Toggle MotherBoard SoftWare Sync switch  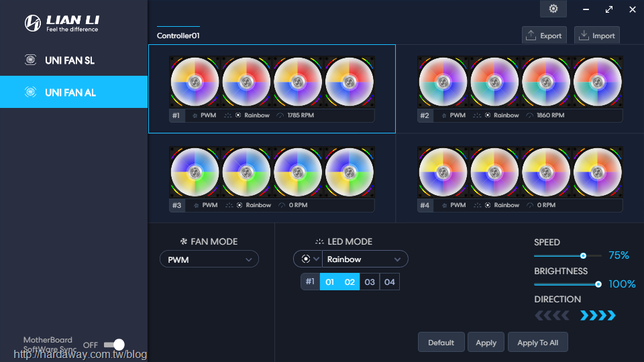coord(114,345)
